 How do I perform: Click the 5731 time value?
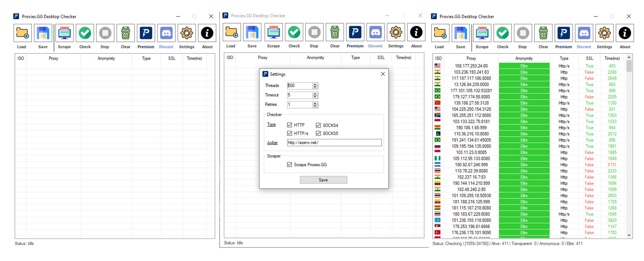pos(612,165)
